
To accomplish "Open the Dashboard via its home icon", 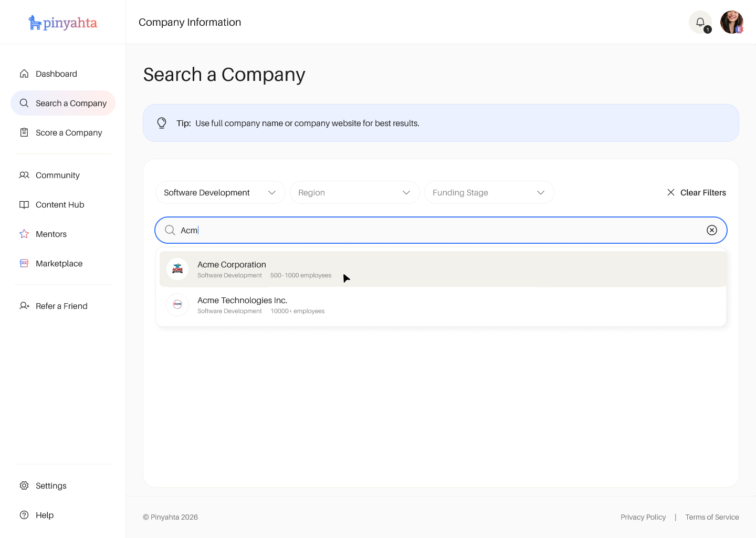I will tap(24, 74).
